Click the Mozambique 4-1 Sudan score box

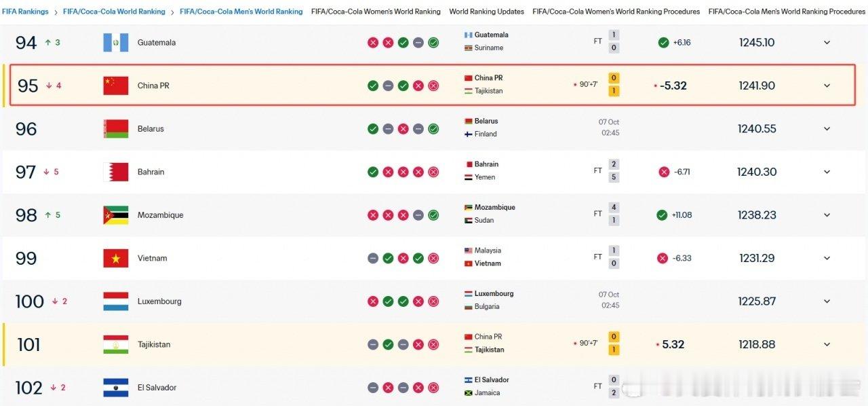[614, 214]
